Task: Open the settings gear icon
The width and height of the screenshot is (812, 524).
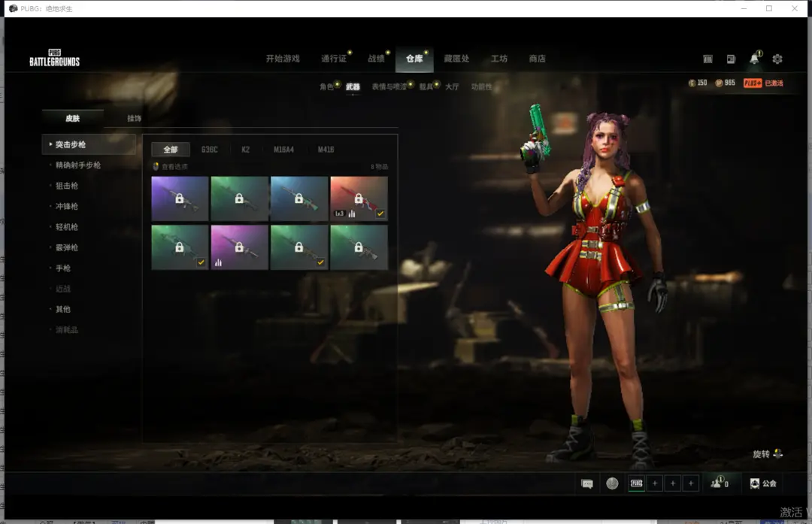Action: pos(777,59)
